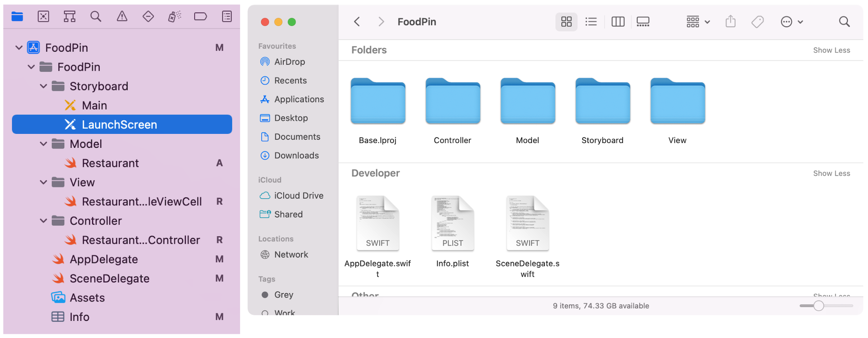This screenshot has height=338, width=868.
Task: Click the Finder search magnifier
Action: [844, 22]
